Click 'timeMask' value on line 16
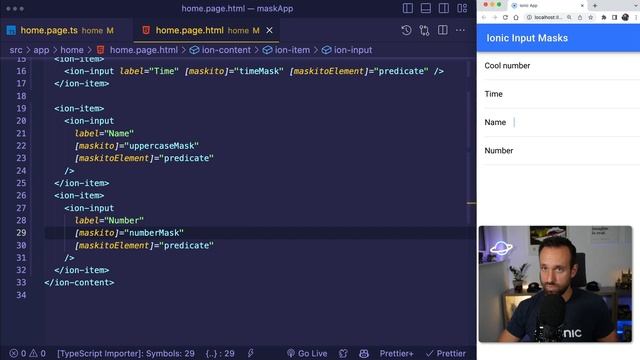 pyautogui.click(x=259, y=71)
